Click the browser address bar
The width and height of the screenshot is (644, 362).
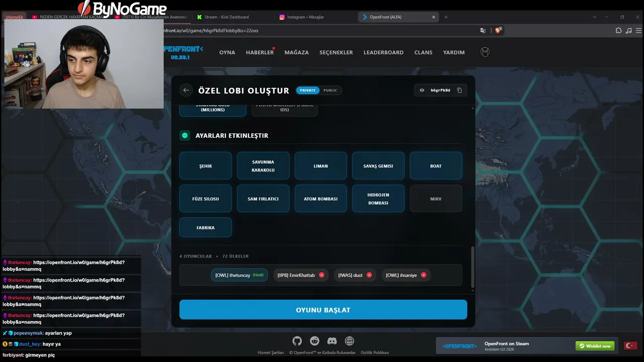pyautogui.click(x=317, y=30)
